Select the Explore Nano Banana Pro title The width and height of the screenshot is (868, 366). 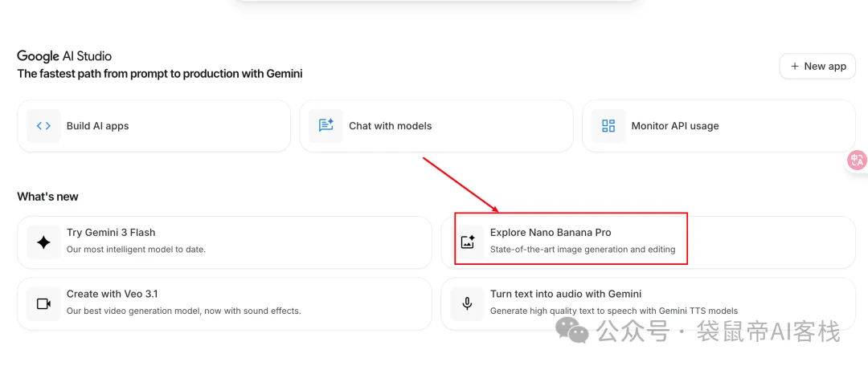click(551, 233)
